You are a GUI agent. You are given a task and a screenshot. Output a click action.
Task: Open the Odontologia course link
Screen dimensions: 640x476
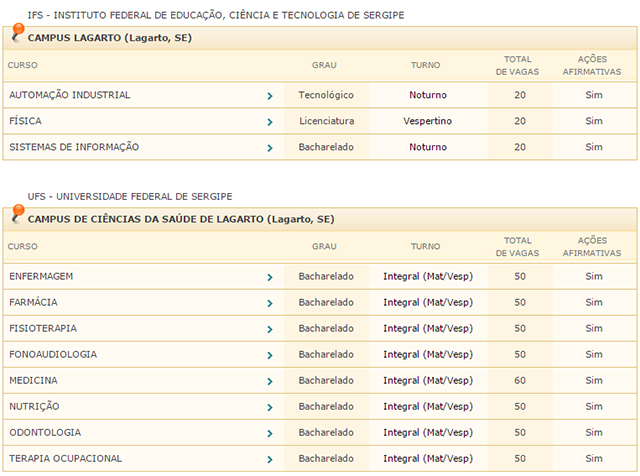[x=45, y=432]
